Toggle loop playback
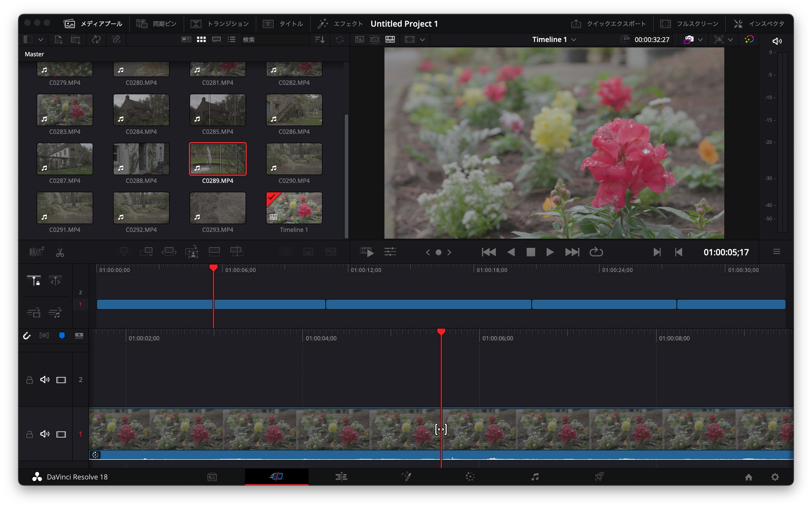Viewport: 812px width, 508px height. tap(596, 252)
